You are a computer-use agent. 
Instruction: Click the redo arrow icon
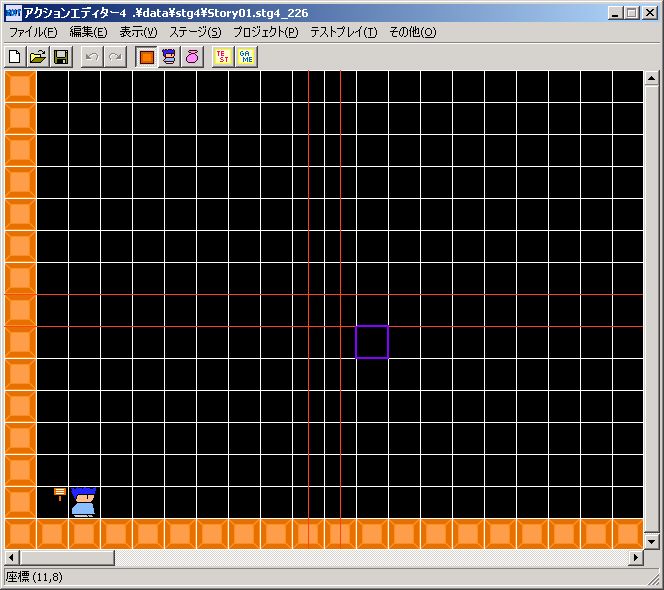115,57
